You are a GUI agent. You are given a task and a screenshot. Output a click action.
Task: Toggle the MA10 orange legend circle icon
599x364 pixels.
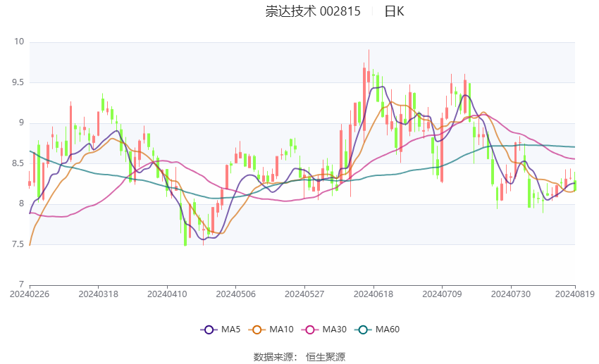257,330
